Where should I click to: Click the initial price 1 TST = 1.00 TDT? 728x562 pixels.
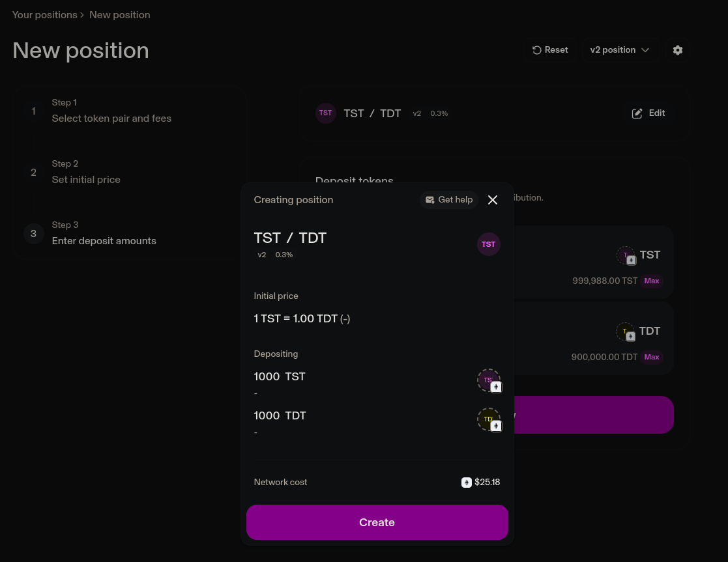point(302,319)
